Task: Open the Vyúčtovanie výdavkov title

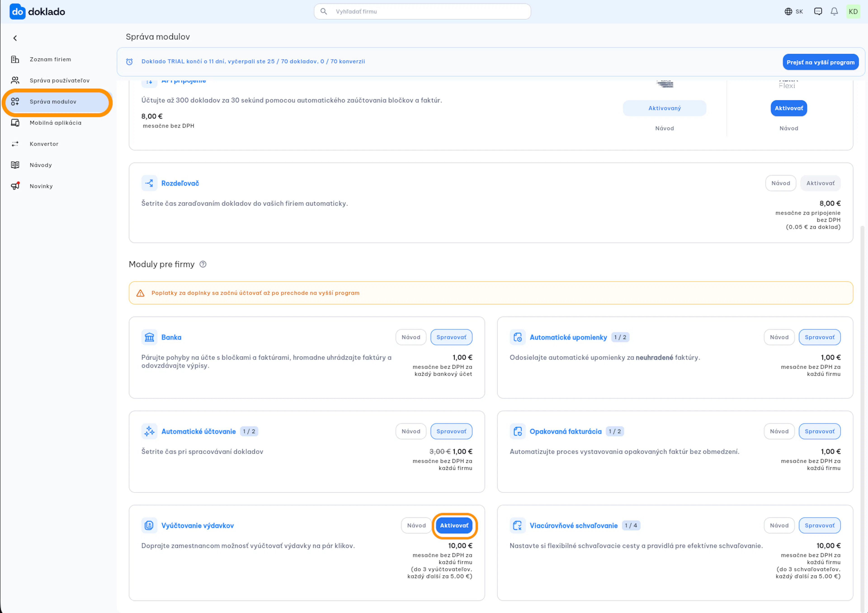Action: (x=197, y=526)
